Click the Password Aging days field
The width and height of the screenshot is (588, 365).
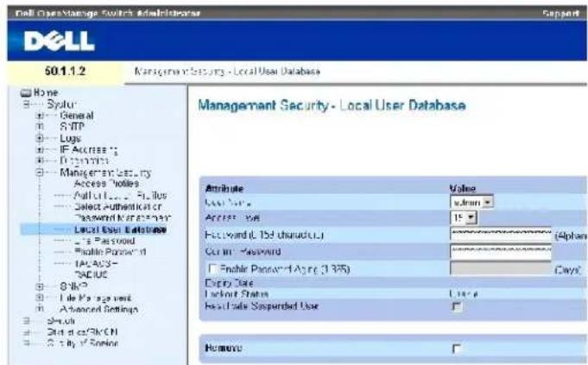[501, 268]
